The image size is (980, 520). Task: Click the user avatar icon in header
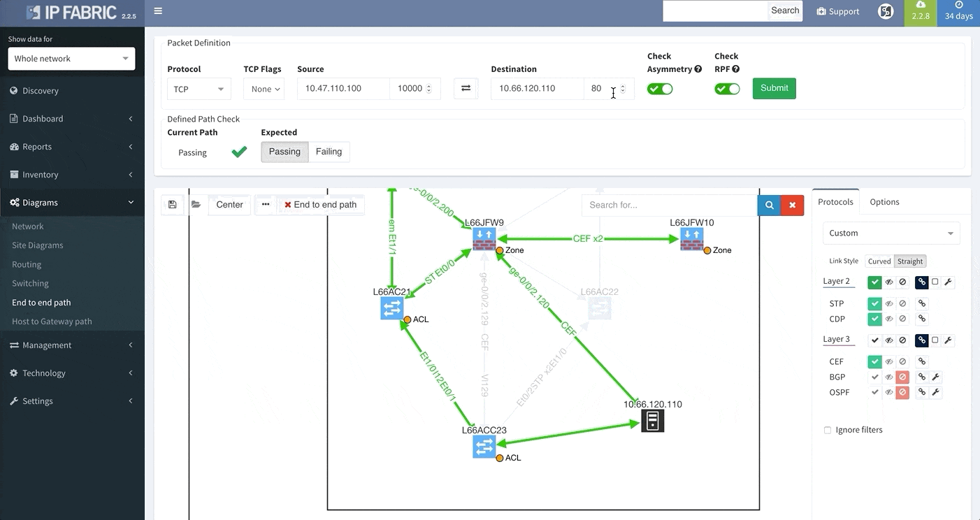coord(886,11)
